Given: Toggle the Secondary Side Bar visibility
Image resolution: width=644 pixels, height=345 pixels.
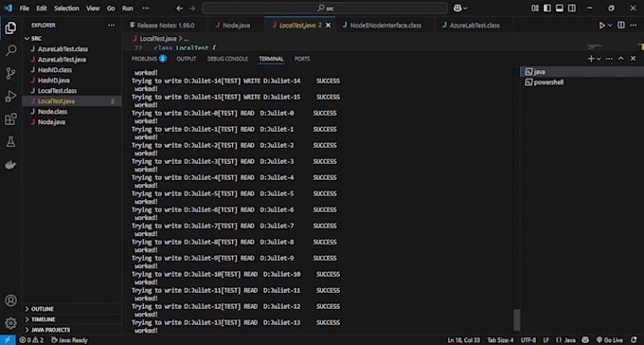Looking at the screenshot, I should [x=572, y=9].
